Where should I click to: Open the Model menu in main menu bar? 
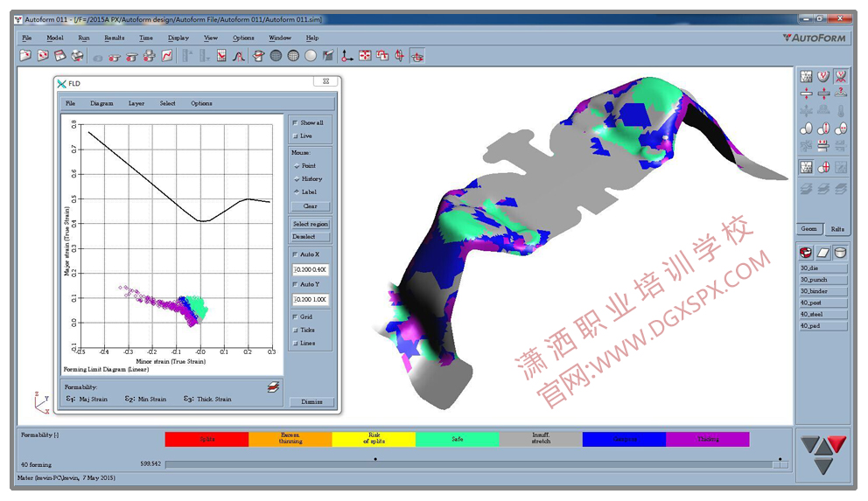(55, 38)
